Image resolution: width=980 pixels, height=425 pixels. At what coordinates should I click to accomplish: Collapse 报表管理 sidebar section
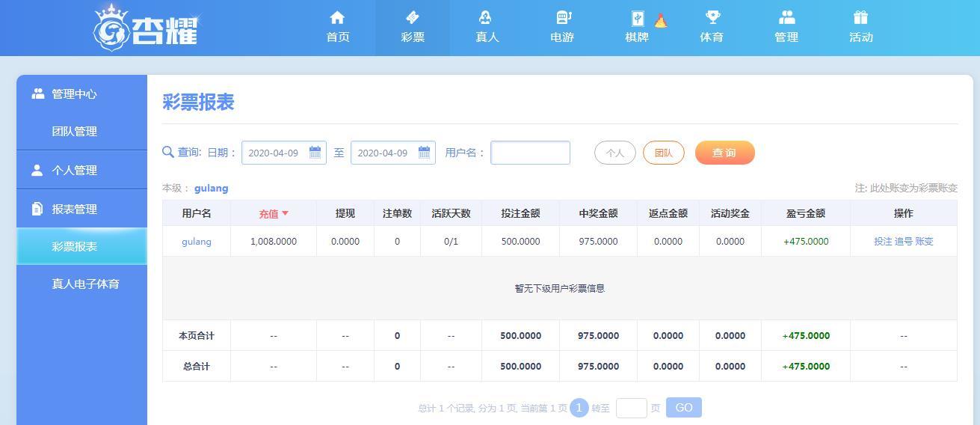pyautogui.click(x=81, y=209)
